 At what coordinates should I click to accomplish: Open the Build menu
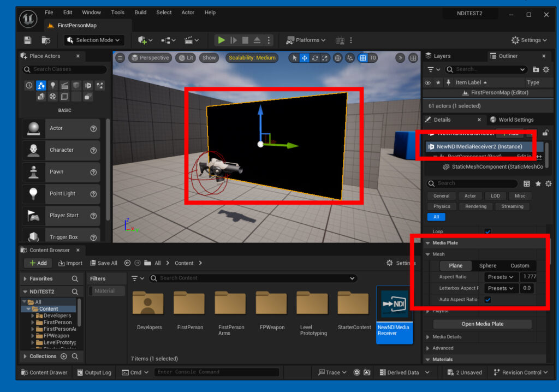click(x=140, y=12)
